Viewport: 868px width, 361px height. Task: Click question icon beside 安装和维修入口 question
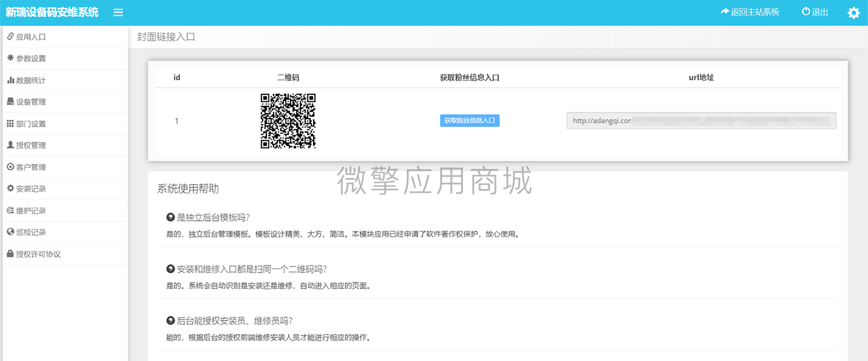pyautogui.click(x=171, y=269)
